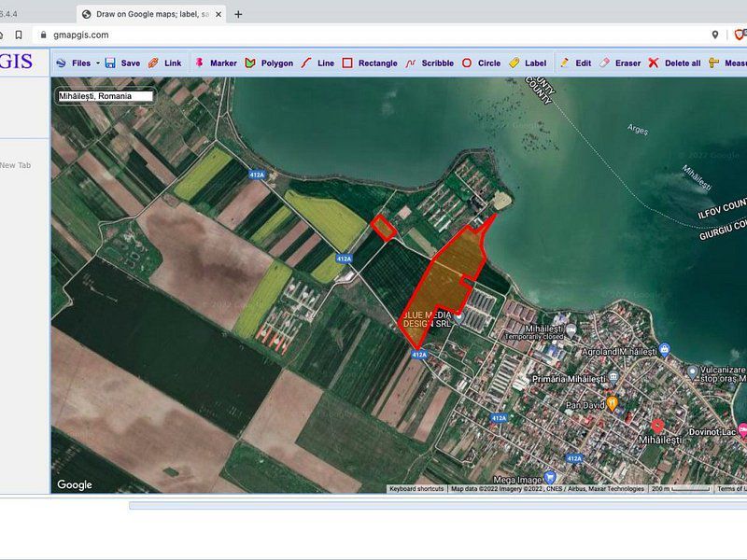Click the Google logo on the map
This screenshot has width=747, height=560.
tap(75, 484)
